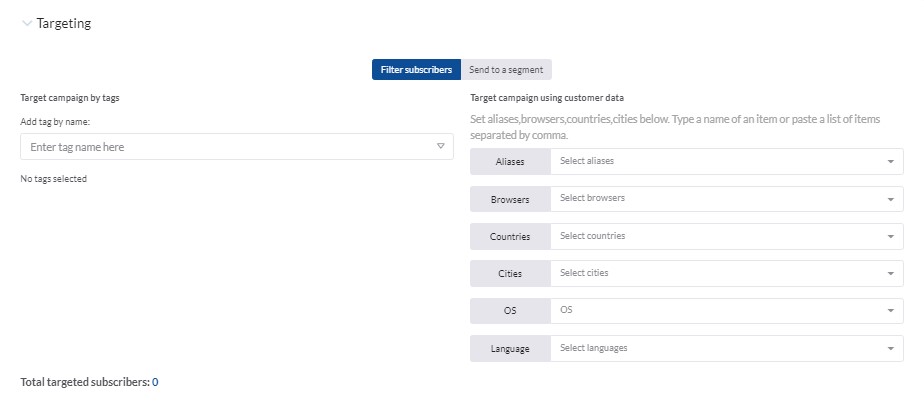Open the Select cities dropdown
The height and width of the screenshot is (406, 924).
727,273
